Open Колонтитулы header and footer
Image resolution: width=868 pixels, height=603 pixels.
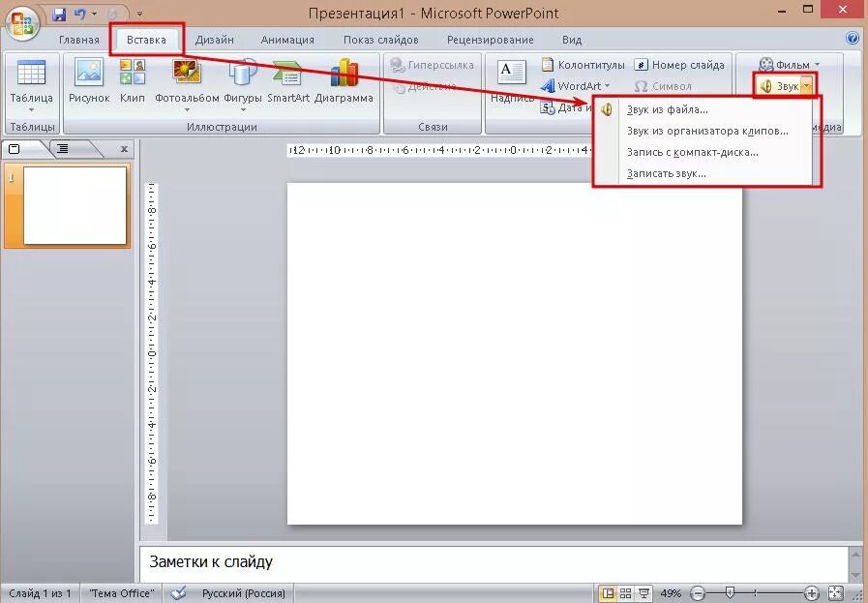(584, 65)
